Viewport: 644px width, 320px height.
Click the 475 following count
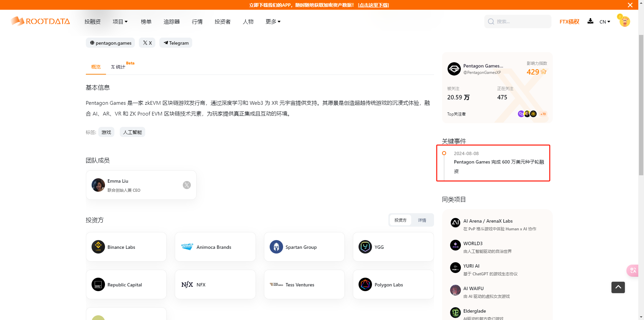point(502,97)
